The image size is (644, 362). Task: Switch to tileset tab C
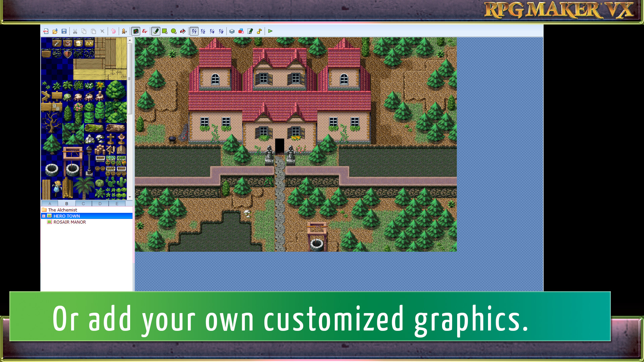coord(83,203)
